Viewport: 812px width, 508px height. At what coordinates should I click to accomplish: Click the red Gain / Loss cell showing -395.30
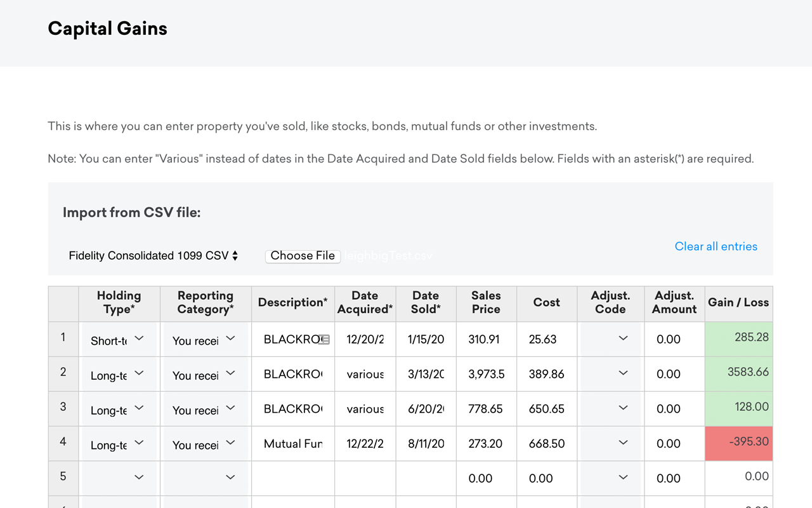738,443
